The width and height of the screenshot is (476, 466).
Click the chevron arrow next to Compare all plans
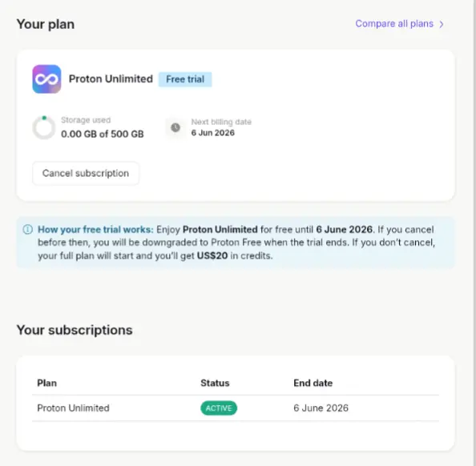442,24
